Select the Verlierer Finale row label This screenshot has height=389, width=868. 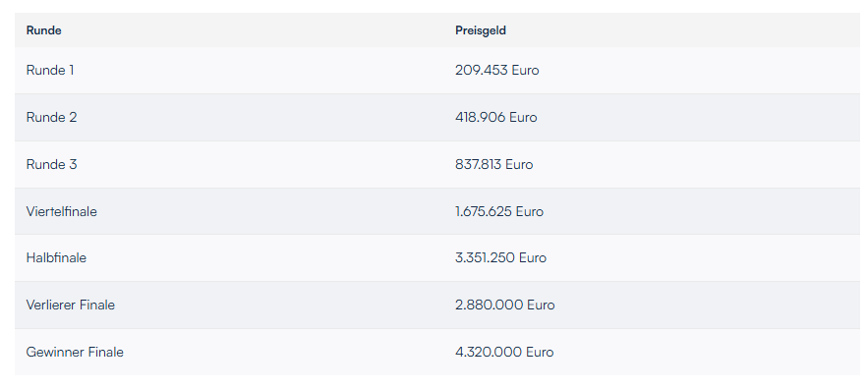(71, 305)
